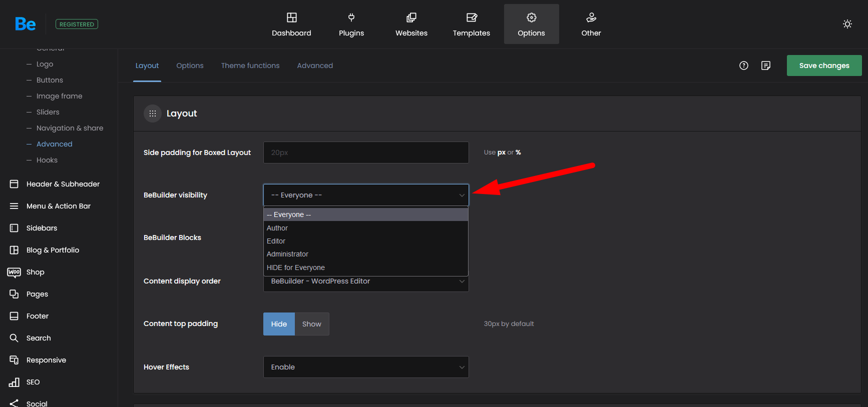The image size is (868, 407).
Task: Click the Layout section grid icon
Action: tap(153, 113)
